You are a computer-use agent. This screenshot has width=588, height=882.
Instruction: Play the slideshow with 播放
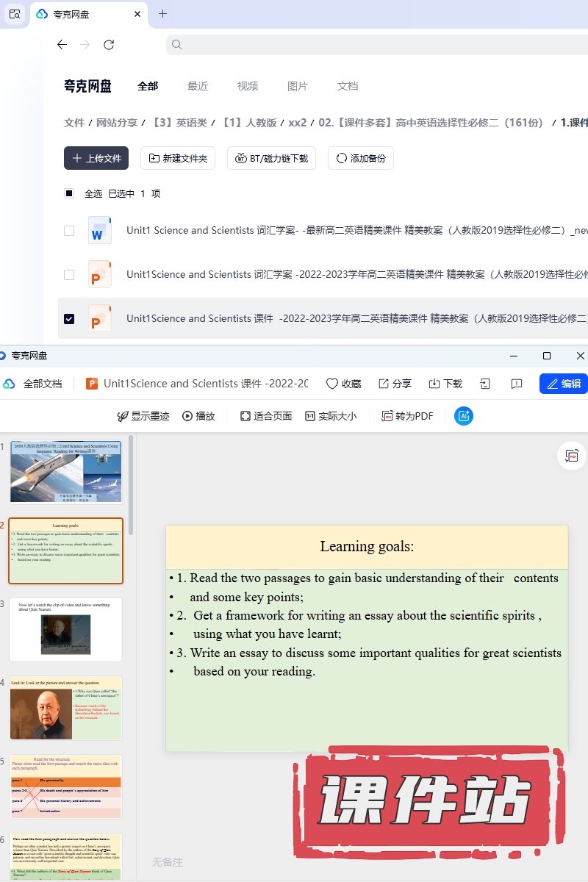click(x=198, y=416)
